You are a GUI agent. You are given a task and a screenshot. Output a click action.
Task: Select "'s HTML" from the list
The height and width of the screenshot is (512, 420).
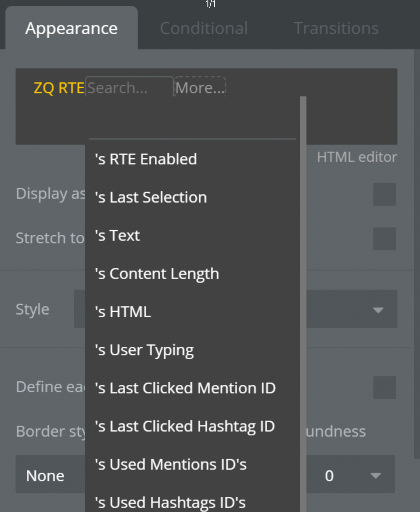pyautogui.click(x=122, y=312)
